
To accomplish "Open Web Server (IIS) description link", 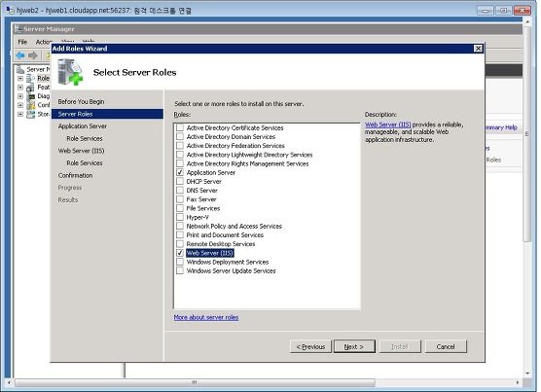I will pyautogui.click(x=388, y=125).
